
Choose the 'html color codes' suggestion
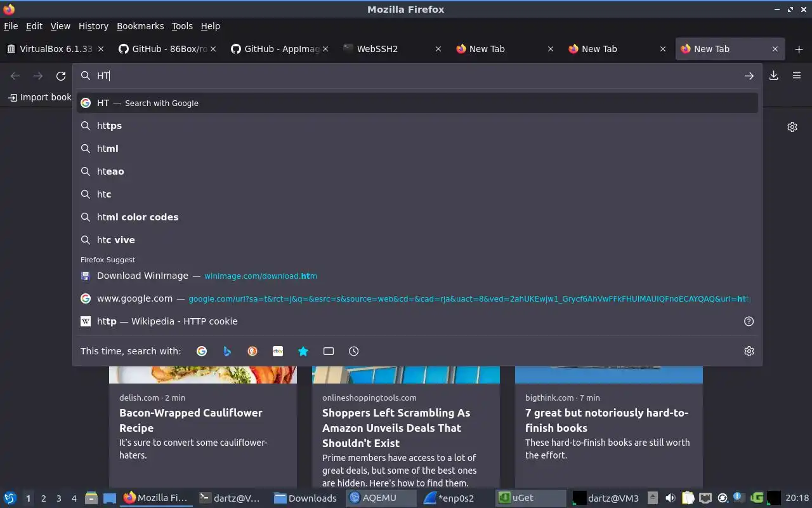[x=417, y=217]
